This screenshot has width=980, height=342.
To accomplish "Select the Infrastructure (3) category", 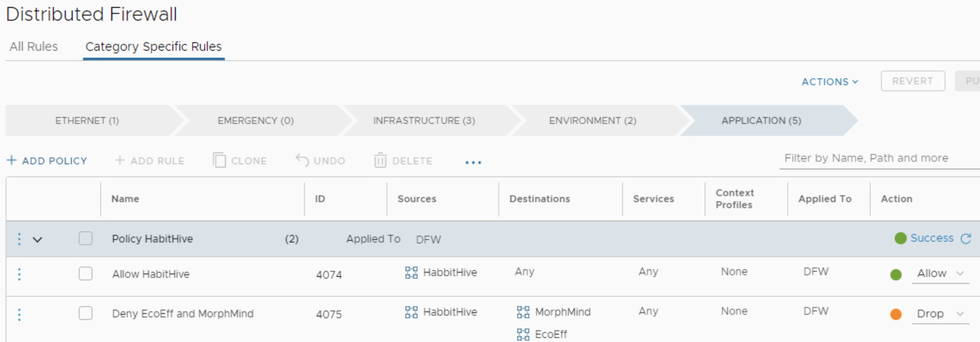I will (x=424, y=120).
